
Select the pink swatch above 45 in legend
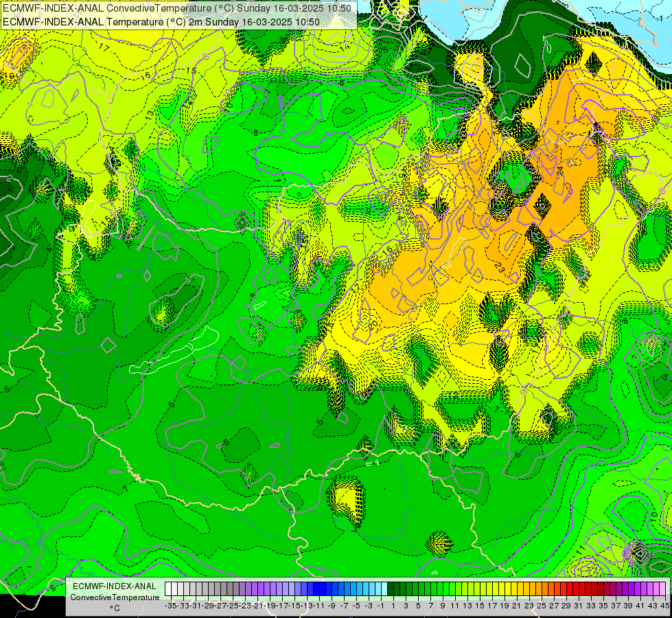coord(662,589)
